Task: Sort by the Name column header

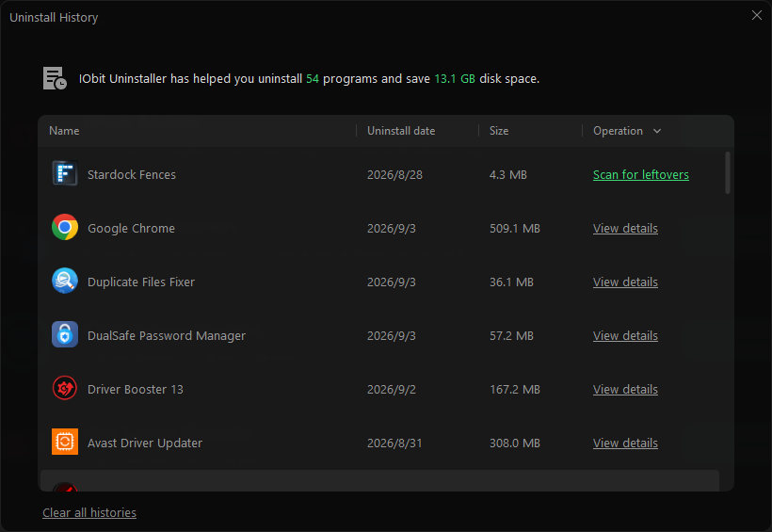Action: point(64,131)
